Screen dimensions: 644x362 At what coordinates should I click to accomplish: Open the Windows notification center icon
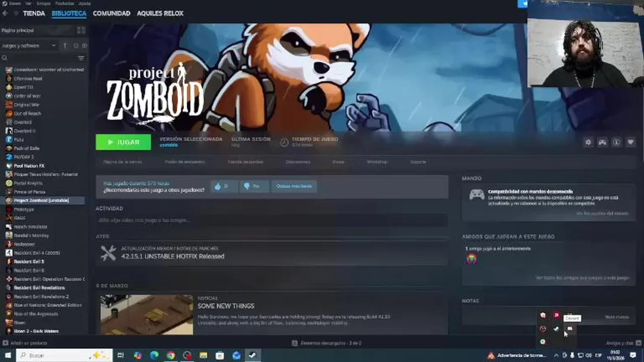coord(633,355)
